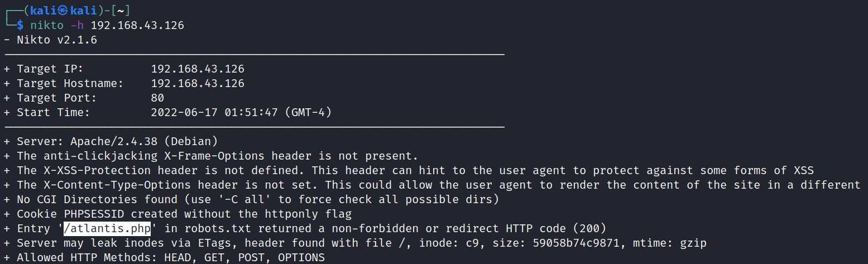Click the Start Time timestamp
This screenshot has width=868, height=264.
pyautogui.click(x=241, y=113)
